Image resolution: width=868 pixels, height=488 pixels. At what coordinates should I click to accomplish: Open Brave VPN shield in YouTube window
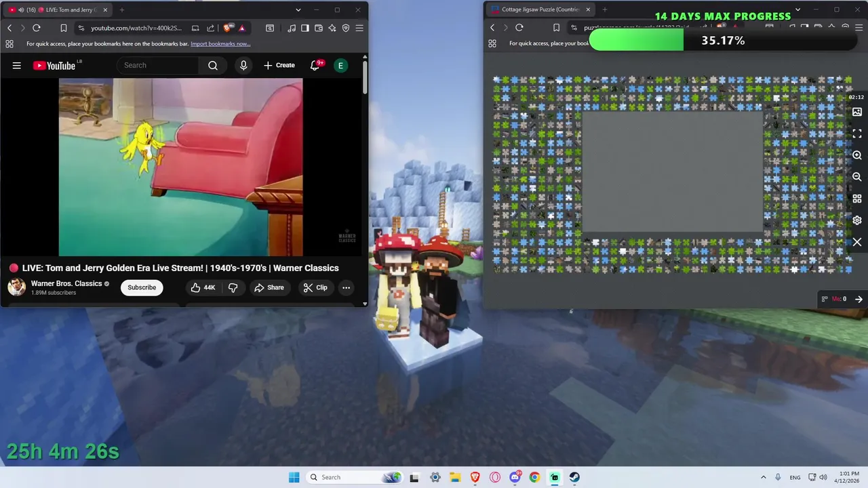click(x=345, y=28)
